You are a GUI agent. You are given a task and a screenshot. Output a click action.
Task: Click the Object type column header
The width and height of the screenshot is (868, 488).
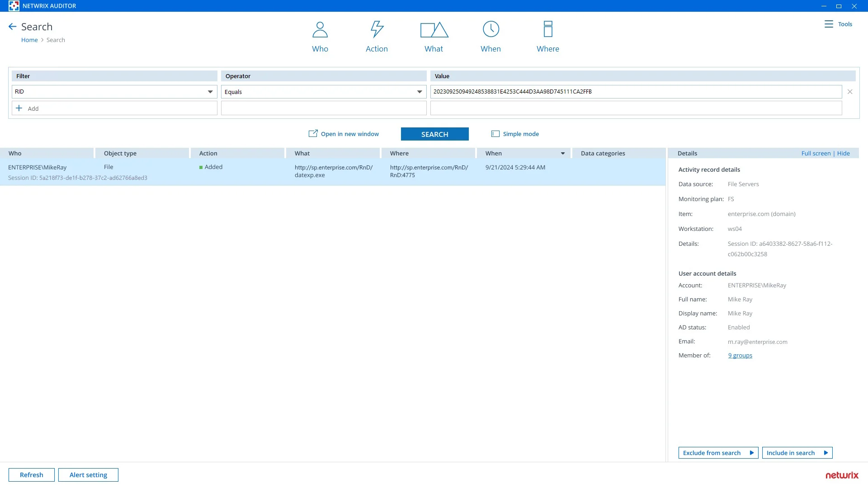[142, 153]
